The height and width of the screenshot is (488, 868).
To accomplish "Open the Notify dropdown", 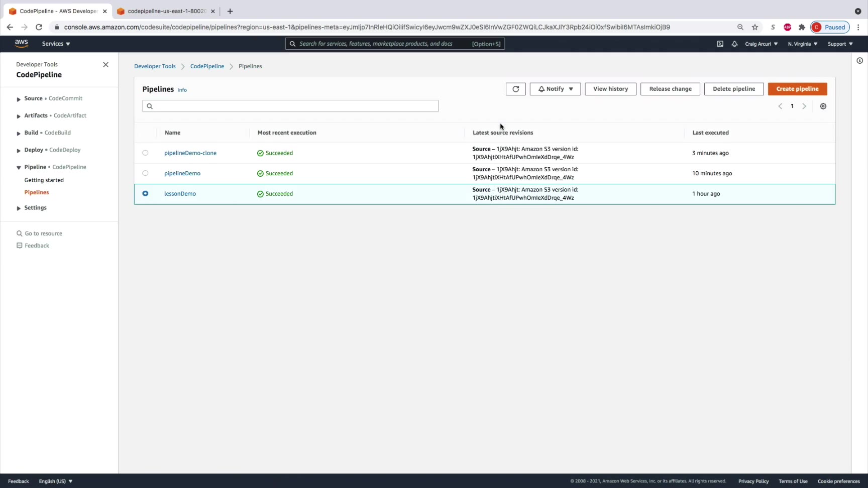I will [555, 89].
